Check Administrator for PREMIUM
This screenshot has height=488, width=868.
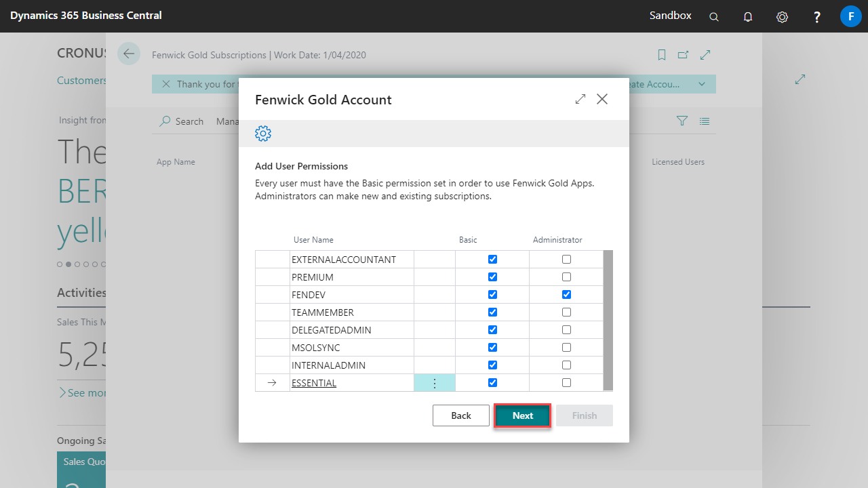566,277
